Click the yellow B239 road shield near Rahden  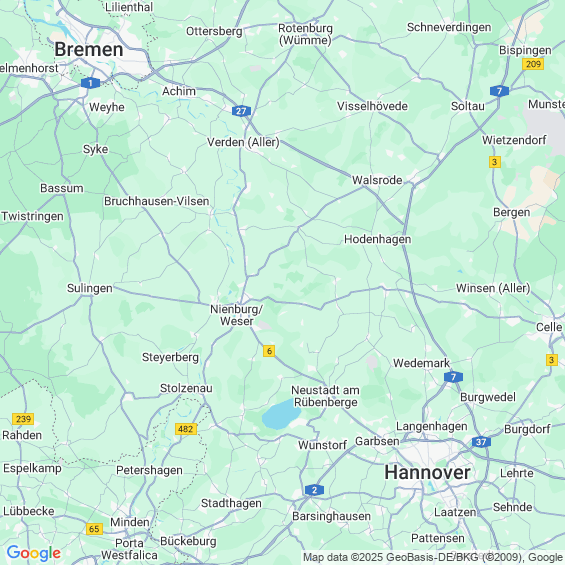pos(23,419)
